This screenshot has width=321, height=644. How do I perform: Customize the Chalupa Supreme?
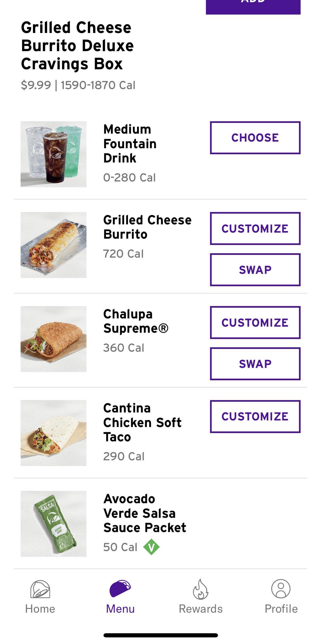click(x=255, y=323)
